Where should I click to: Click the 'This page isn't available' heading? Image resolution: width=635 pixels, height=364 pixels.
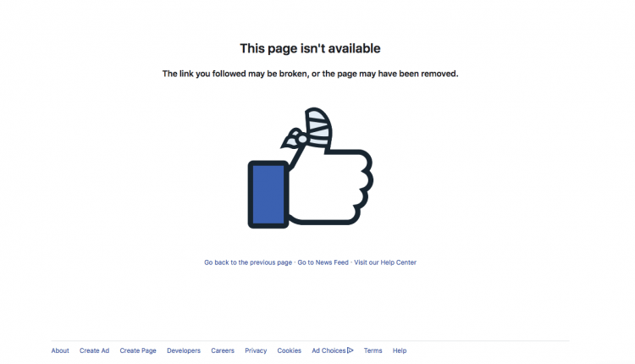coord(310,48)
